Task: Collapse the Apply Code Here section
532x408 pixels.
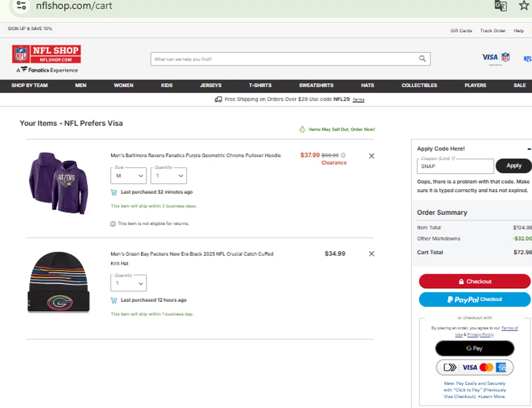Action: tap(529, 149)
